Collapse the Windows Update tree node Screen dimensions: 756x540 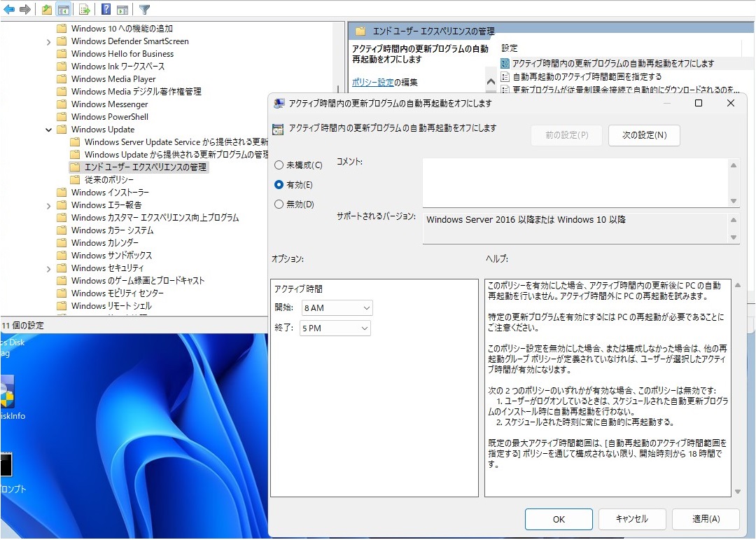click(x=48, y=130)
